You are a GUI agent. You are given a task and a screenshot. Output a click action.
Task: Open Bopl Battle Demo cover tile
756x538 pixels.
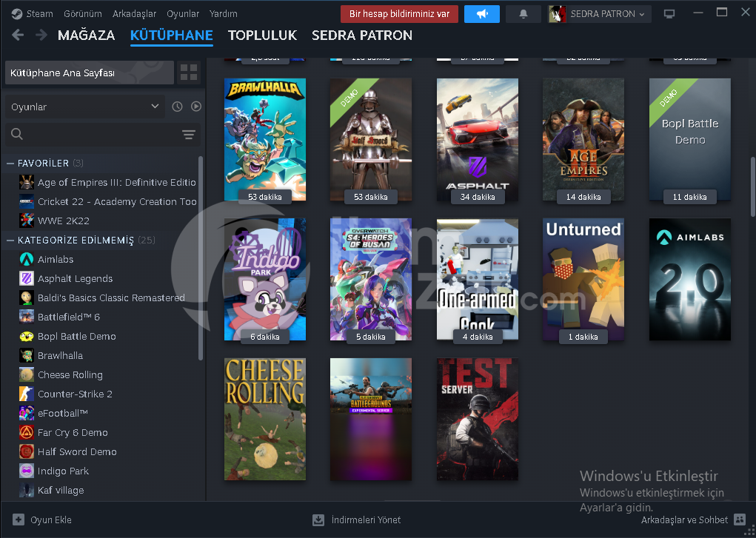click(690, 139)
